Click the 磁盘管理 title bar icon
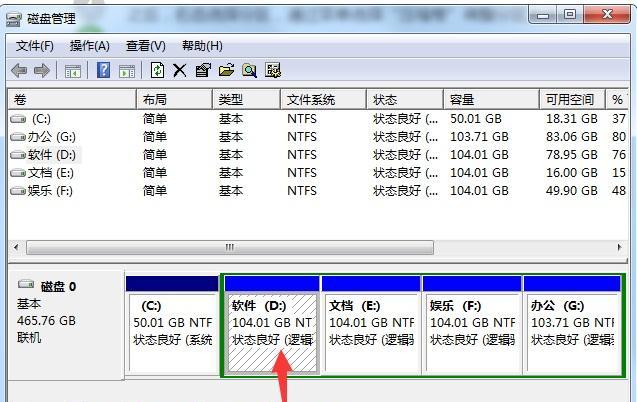 (x=13, y=19)
